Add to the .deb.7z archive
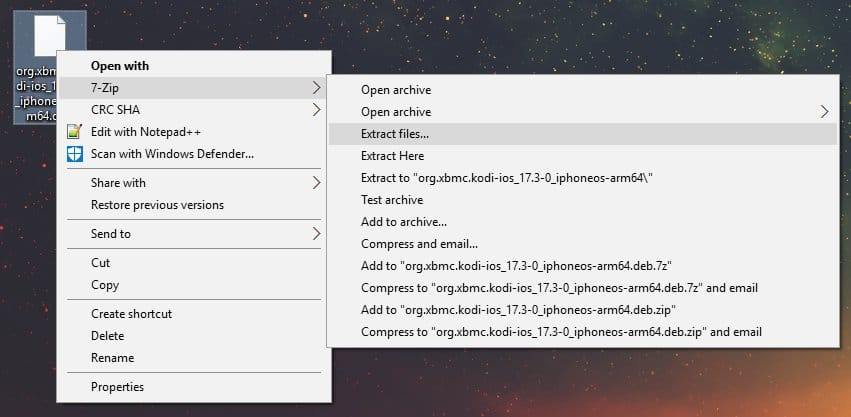Screen dimensions: 851x417 pos(583,266)
